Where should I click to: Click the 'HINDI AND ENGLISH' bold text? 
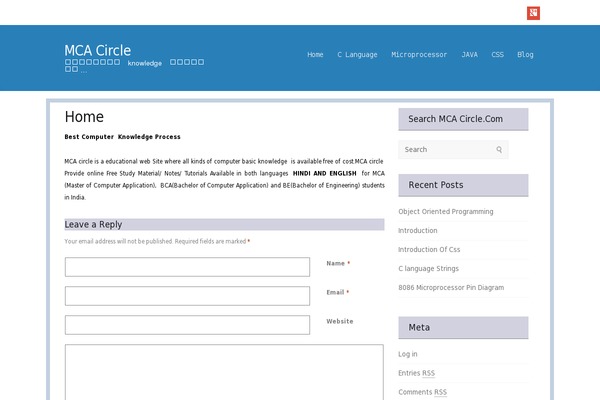coord(324,173)
